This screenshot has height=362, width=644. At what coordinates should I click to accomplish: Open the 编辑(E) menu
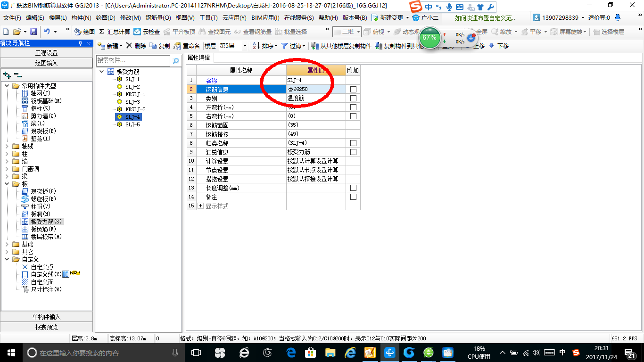pos(35,18)
